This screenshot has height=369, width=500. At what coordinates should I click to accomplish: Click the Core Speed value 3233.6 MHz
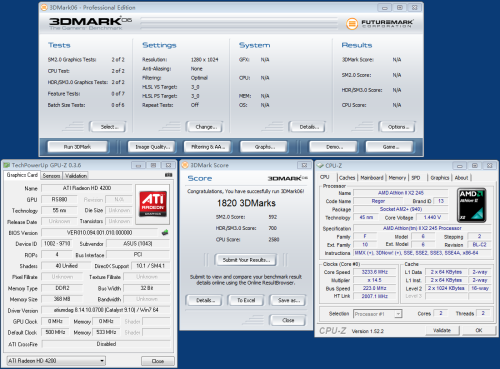coord(375,272)
